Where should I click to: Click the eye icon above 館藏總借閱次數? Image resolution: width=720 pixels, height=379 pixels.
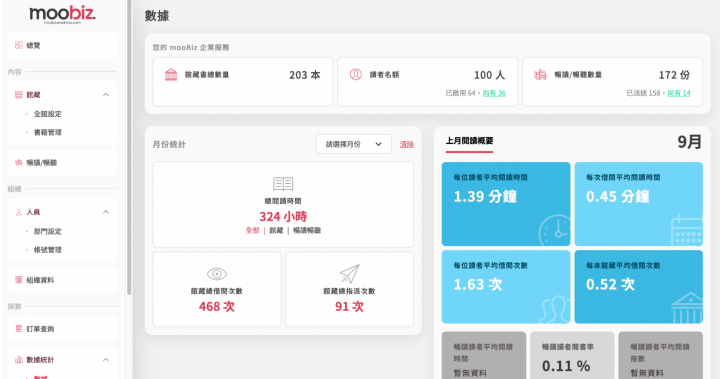point(217,274)
